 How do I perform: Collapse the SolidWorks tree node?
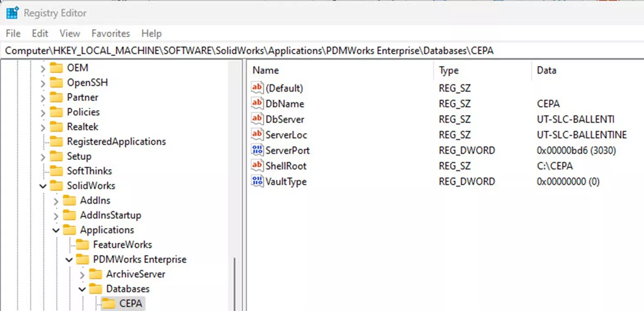[x=42, y=185]
